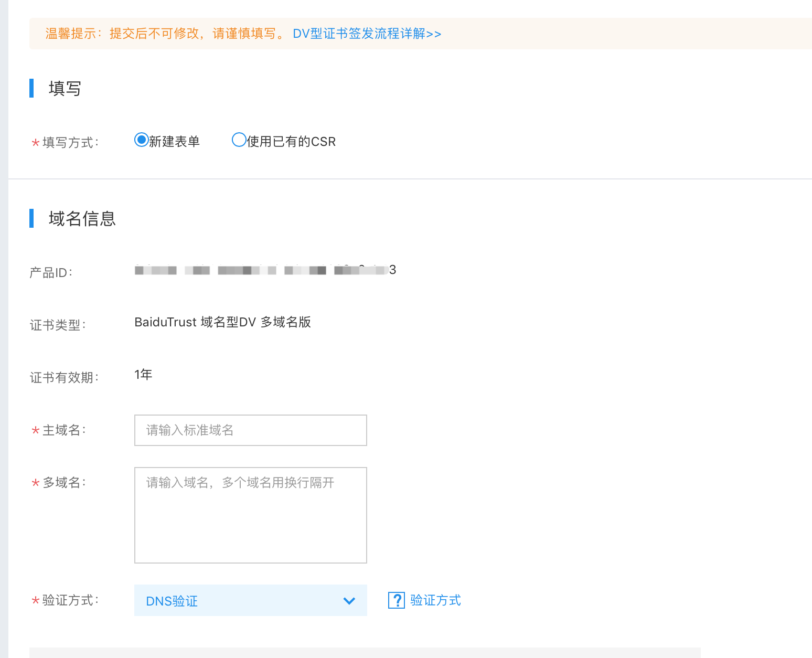
Task: Click the 验证方式 help link text
Action: tap(435, 600)
